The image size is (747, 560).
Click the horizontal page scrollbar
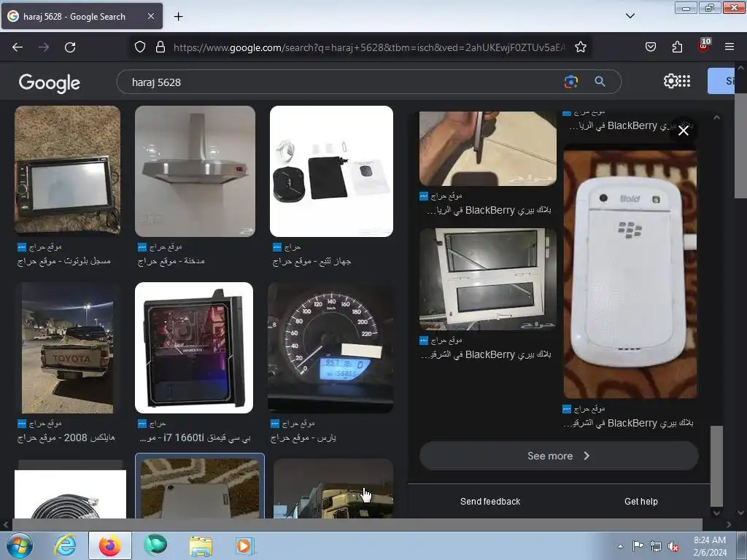point(357,525)
